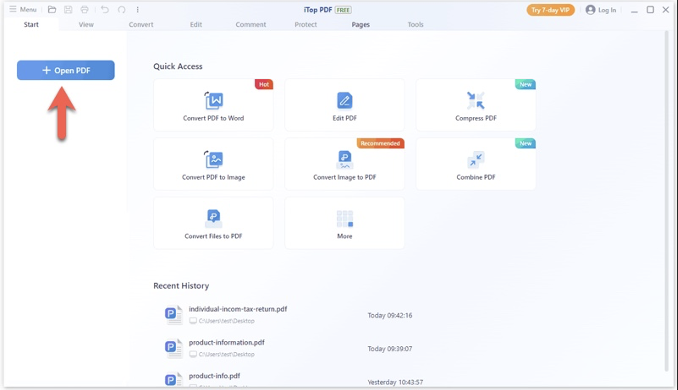Switch to the Protect tab
678x390 pixels.
pos(306,25)
